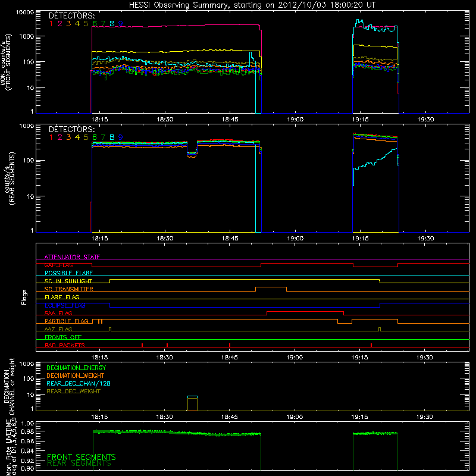Click the 0.98 tick label on the livetime axis
This screenshot has height=476, width=476.
tap(27, 432)
